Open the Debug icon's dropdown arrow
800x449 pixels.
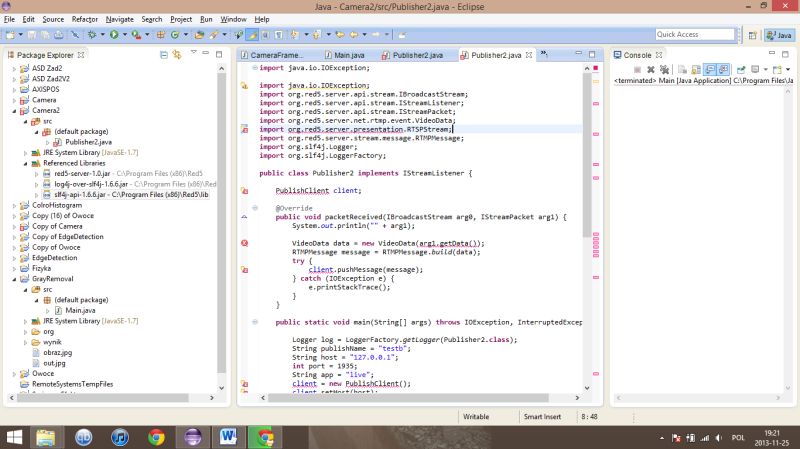(x=102, y=35)
